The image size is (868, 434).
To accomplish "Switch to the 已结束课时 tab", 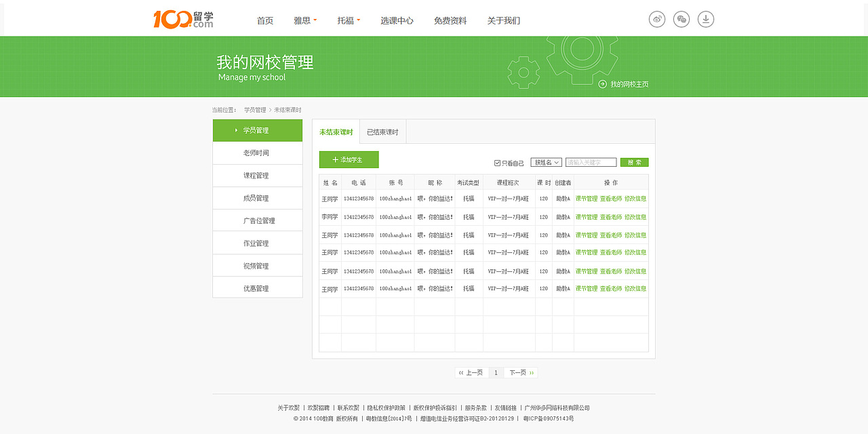I will point(383,132).
